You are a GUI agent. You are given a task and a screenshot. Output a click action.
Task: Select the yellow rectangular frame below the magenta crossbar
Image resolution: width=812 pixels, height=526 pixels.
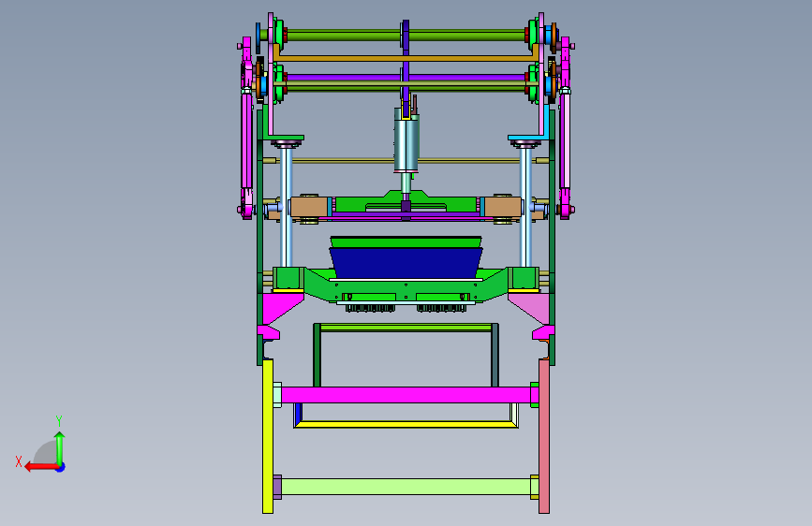406,424
